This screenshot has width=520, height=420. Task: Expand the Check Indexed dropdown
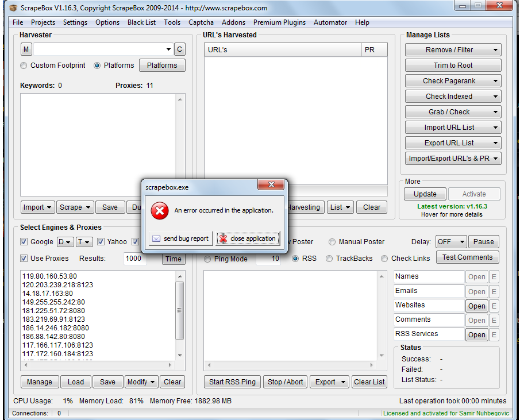click(495, 97)
